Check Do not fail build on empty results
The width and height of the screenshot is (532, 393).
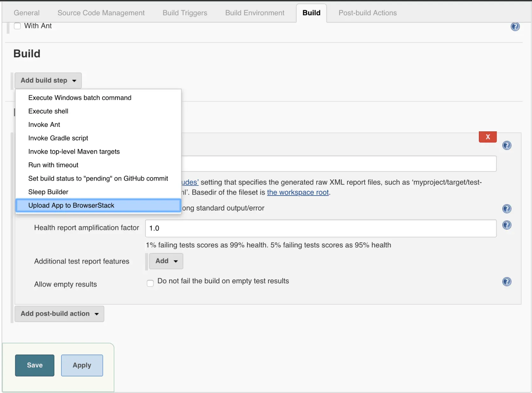[150, 283]
